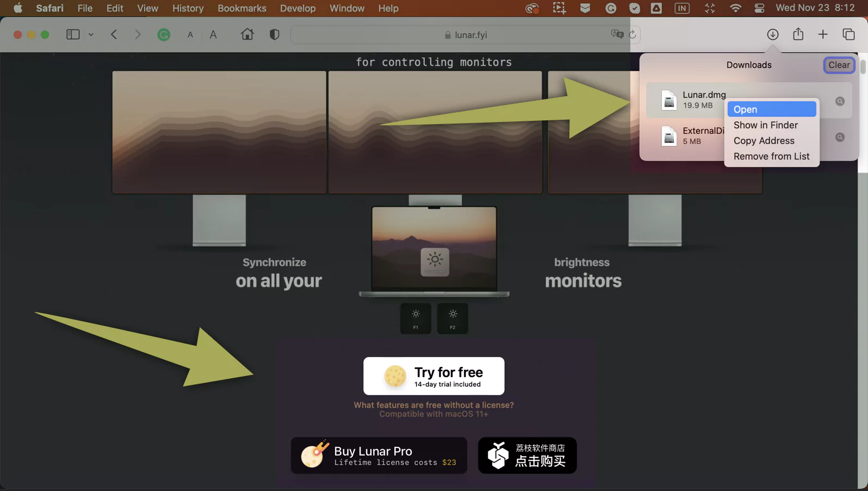Screen dimensions: 868x491
Task: Choose Remove from List menu entry
Action: (x=772, y=156)
